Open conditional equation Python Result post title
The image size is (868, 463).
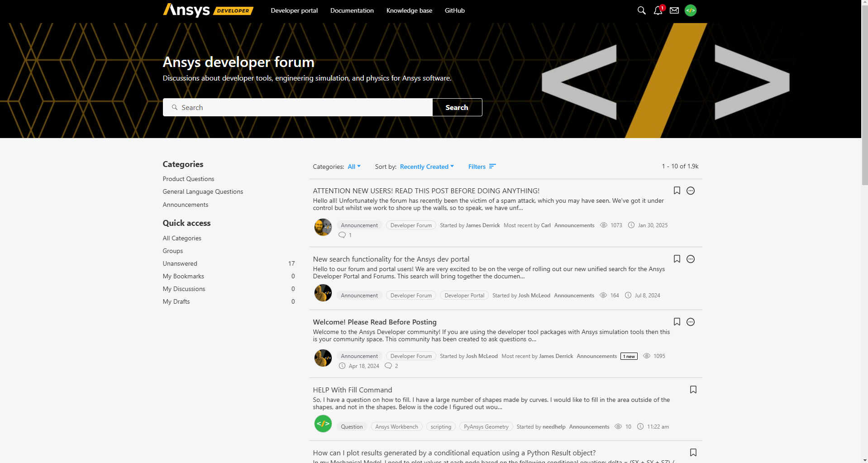tap(454, 453)
